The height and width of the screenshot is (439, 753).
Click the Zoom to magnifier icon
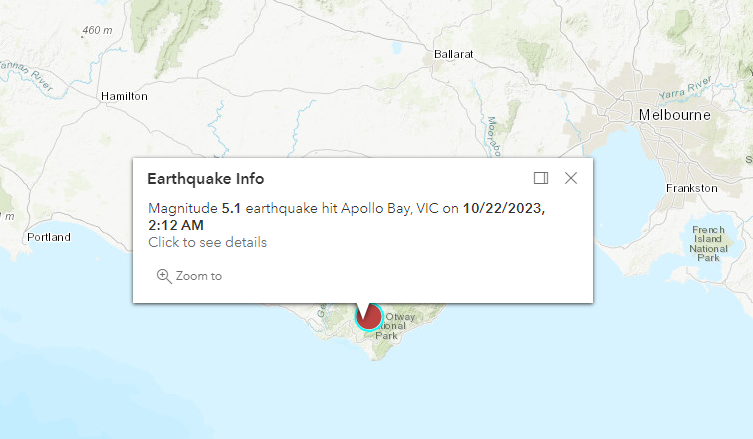coord(164,276)
